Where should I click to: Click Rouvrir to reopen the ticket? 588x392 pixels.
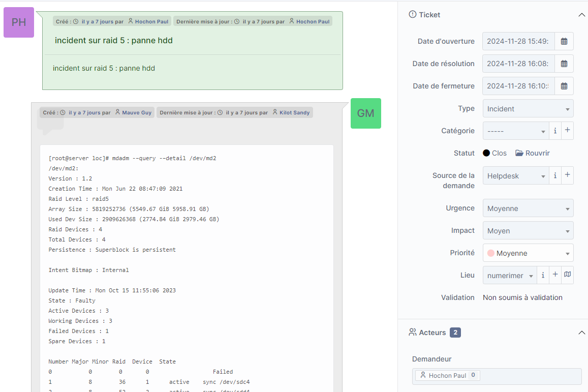(533, 153)
